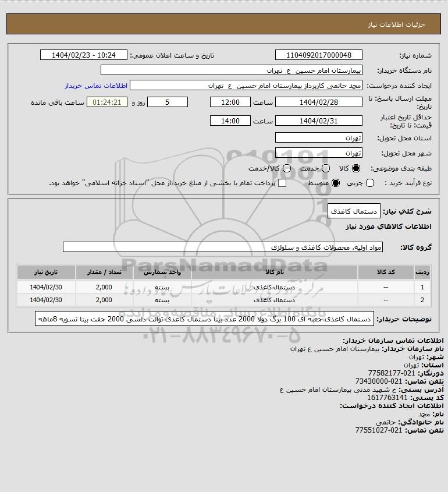Select row 1 item name دستمال کاغذی
Viewport: 448px width, 492px height.
274,287
